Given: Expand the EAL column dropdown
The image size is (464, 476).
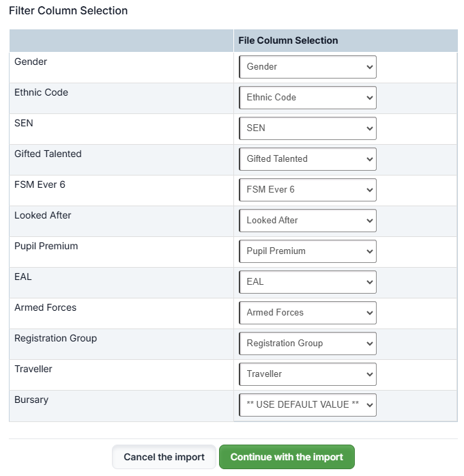Looking at the screenshot, I should [x=307, y=282].
